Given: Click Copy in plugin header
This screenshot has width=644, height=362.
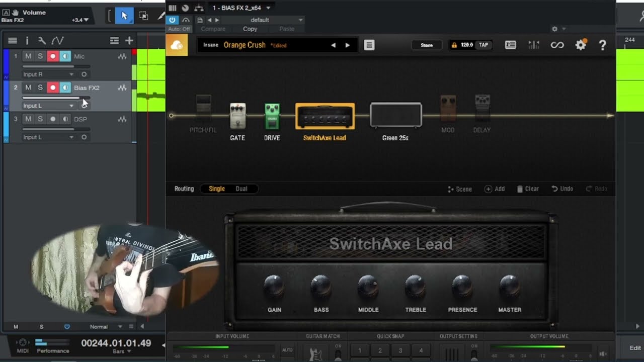Looking at the screenshot, I should tap(250, 29).
